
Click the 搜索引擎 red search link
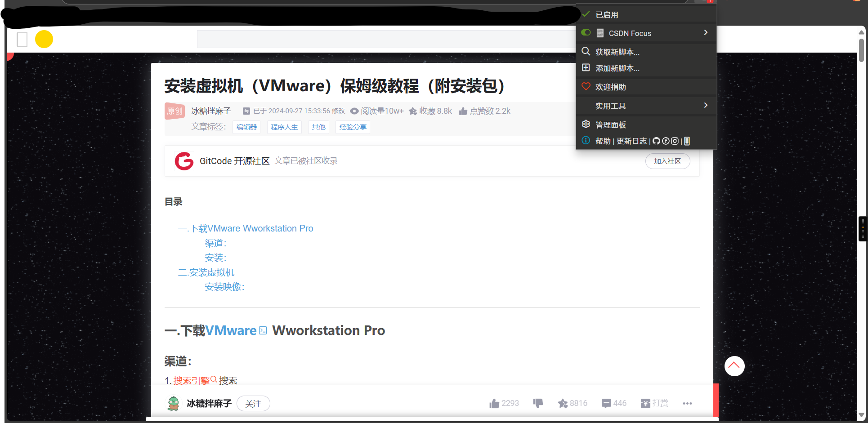click(x=192, y=381)
